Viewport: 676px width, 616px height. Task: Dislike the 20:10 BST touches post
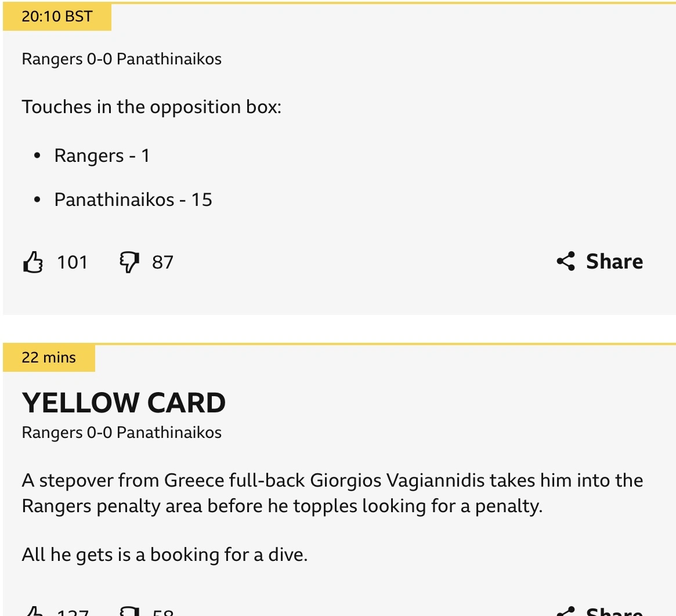(x=129, y=262)
